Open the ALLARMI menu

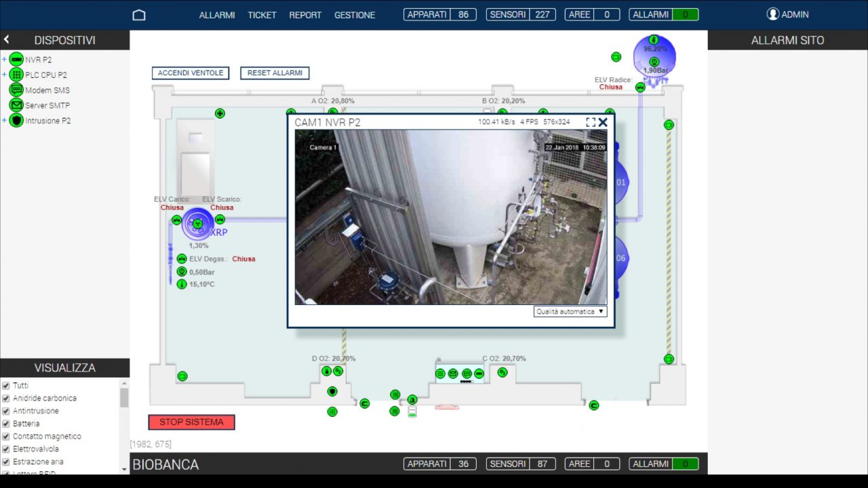coord(216,15)
